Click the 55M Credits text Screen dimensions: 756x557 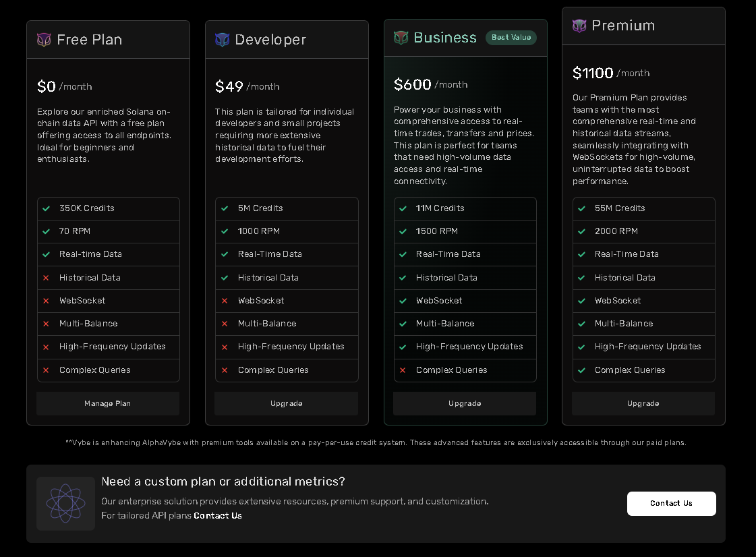click(620, 208)
